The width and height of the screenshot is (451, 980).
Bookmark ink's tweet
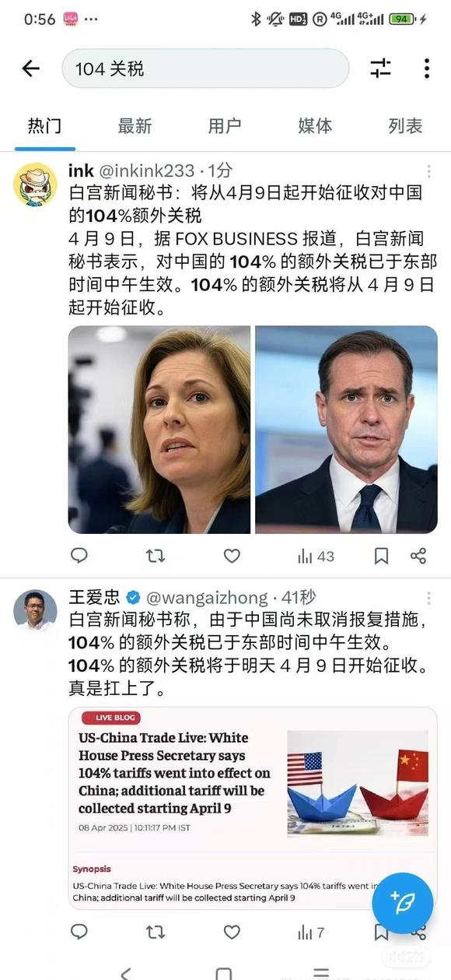click(381, 556)
